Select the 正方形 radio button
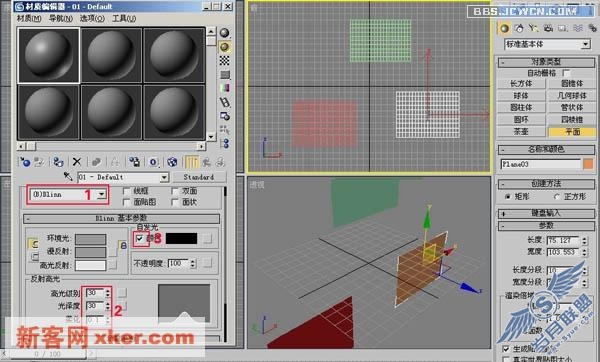Image resolution: width=600 pixels, height=362 pixels. click(x=557, y=197)
